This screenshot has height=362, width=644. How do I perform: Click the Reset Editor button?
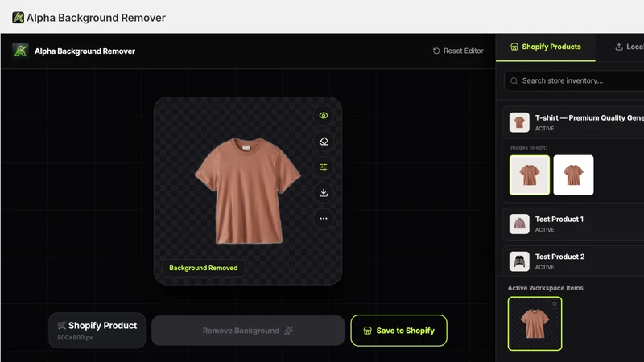[x=458, y=51]
